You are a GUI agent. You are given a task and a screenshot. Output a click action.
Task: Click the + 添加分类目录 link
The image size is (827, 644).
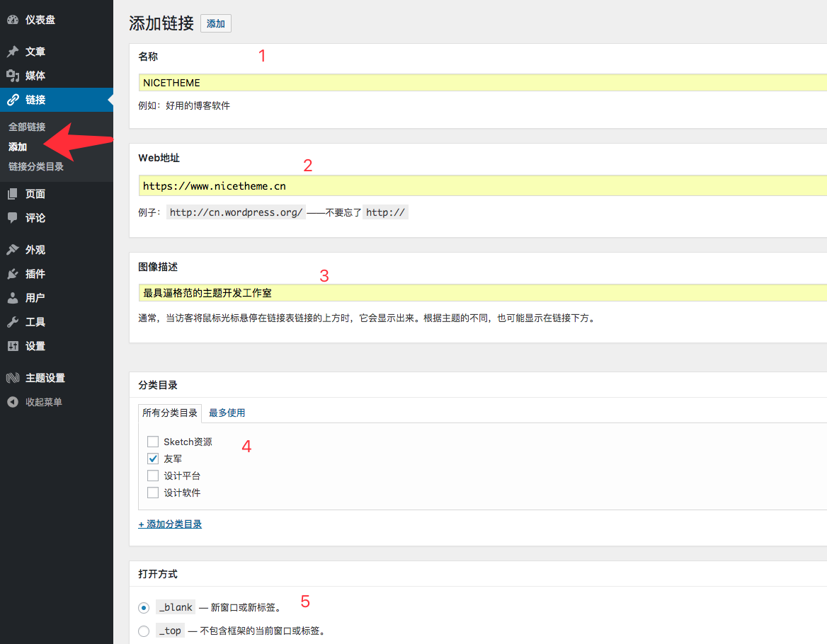click(170, 524)
